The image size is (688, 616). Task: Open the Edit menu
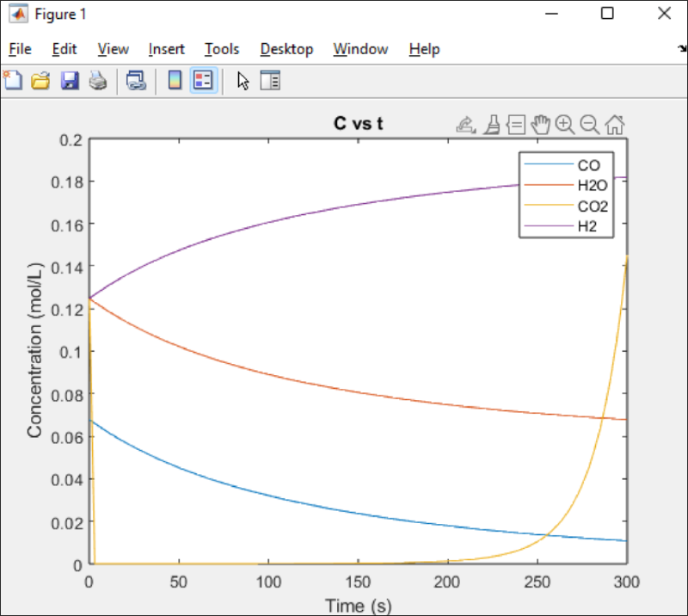(x=64, y=49)
